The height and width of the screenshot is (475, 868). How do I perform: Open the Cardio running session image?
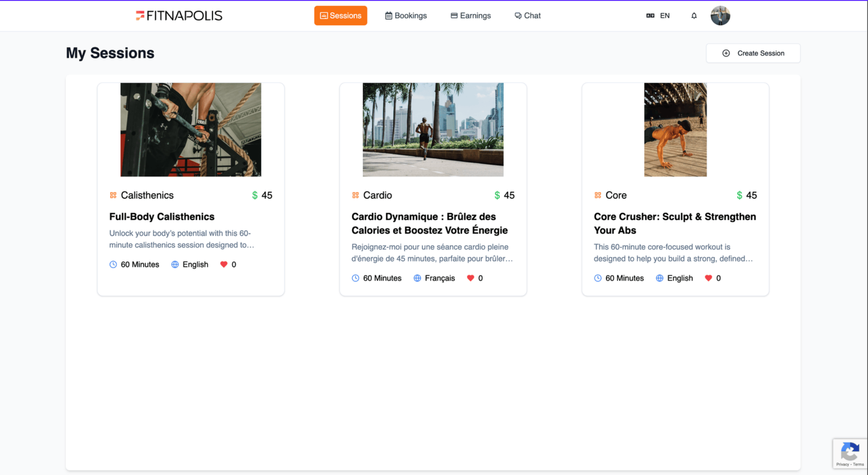pos(433,130)
